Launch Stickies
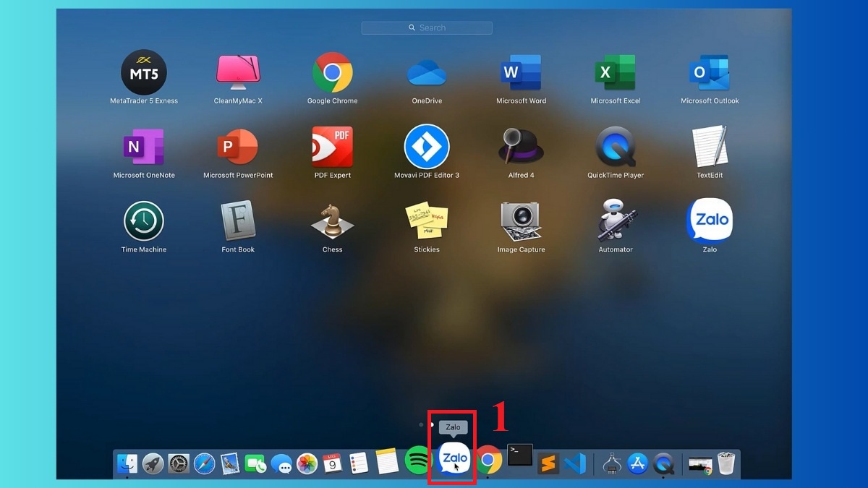This screenshot has width=868, height=488. [427, 221]
